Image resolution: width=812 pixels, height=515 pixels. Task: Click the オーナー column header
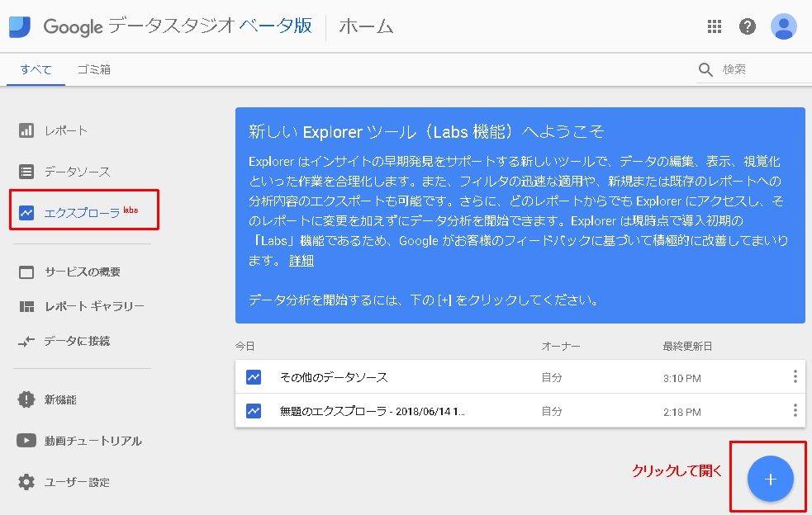(x=560, y=347)
